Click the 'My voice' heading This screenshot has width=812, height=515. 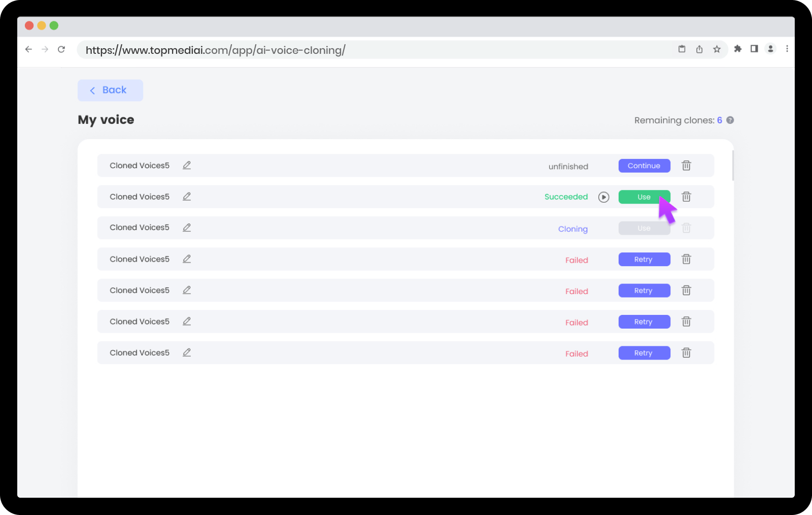(x=106, y=120)
